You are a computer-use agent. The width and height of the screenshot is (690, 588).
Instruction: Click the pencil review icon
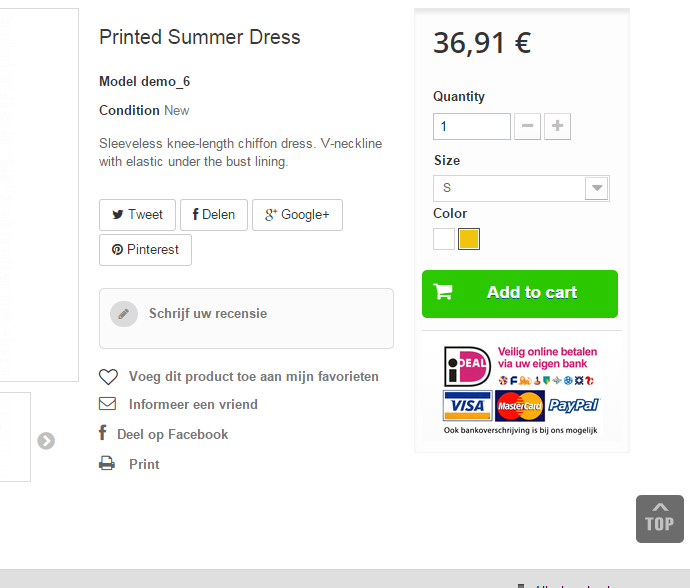coord(124,314)
